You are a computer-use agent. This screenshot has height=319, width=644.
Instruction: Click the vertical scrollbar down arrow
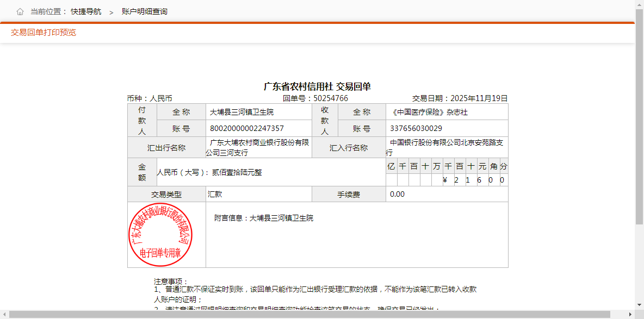(639, 306)
